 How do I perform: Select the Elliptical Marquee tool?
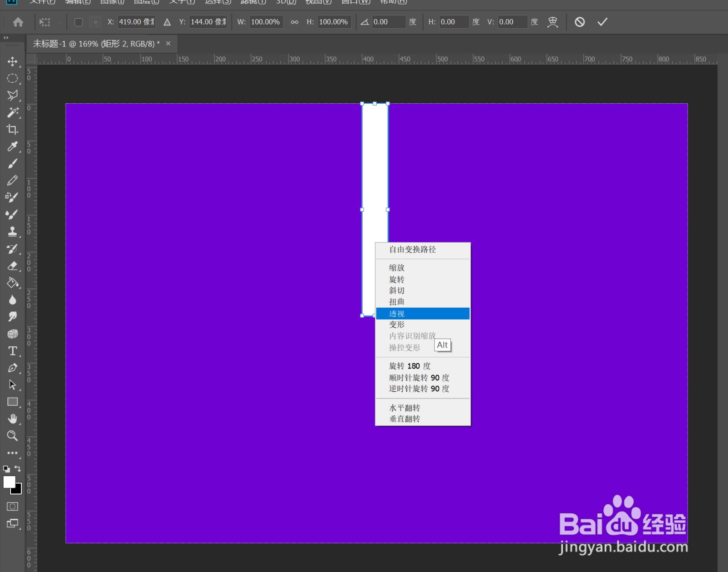tap(12, 78)
